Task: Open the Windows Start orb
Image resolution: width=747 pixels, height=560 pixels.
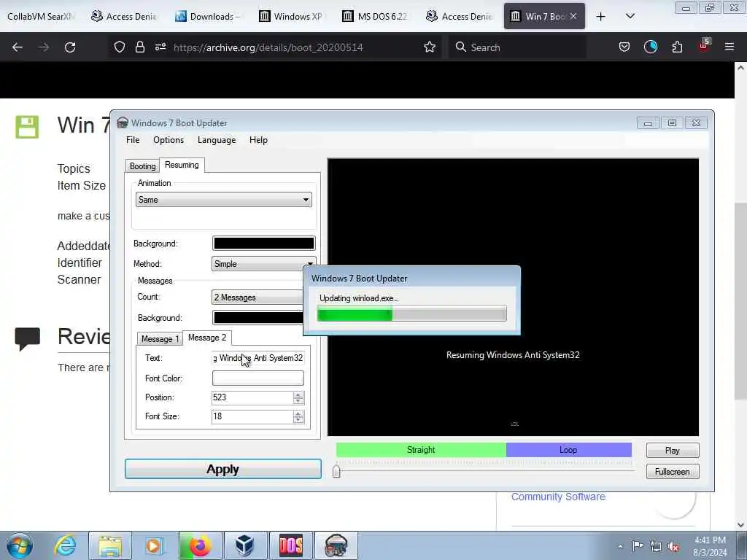Action: pos(20,545)
